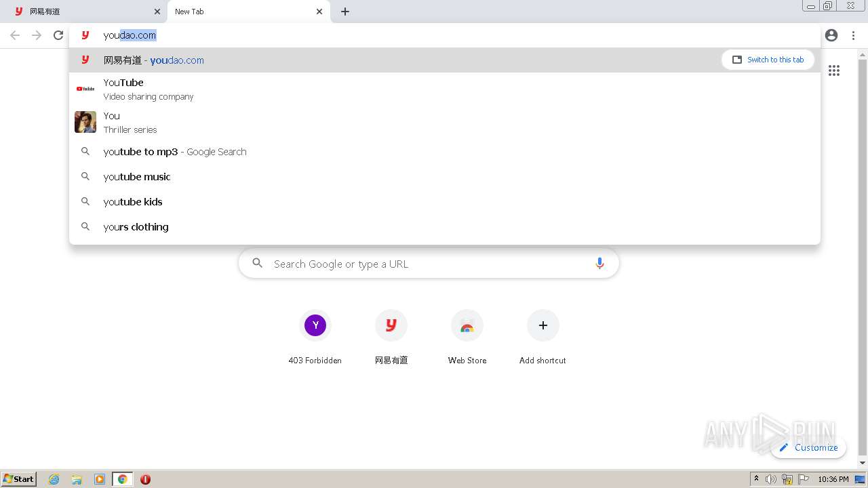Click the page vertical scrollbar

[863, 258]
